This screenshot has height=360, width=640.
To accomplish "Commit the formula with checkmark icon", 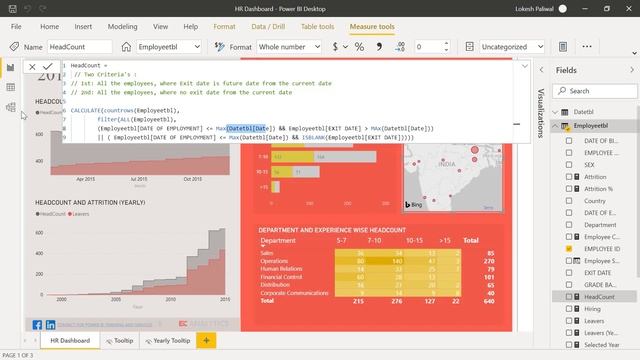I will 48,66.
